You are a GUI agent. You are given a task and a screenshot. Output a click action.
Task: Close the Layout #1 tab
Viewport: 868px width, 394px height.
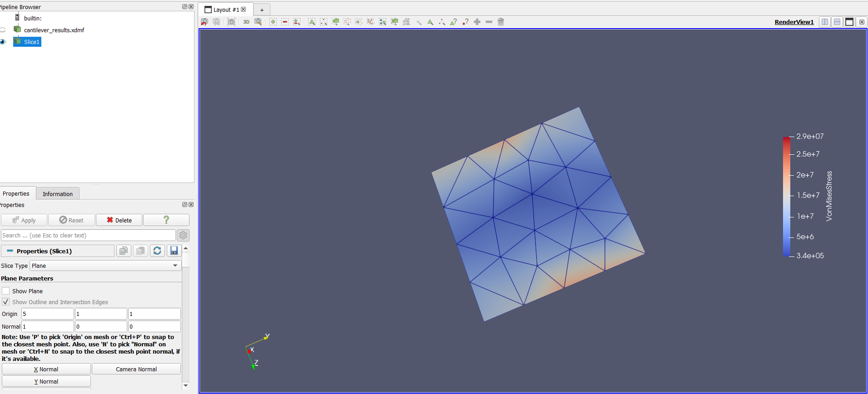coord(244,10)
